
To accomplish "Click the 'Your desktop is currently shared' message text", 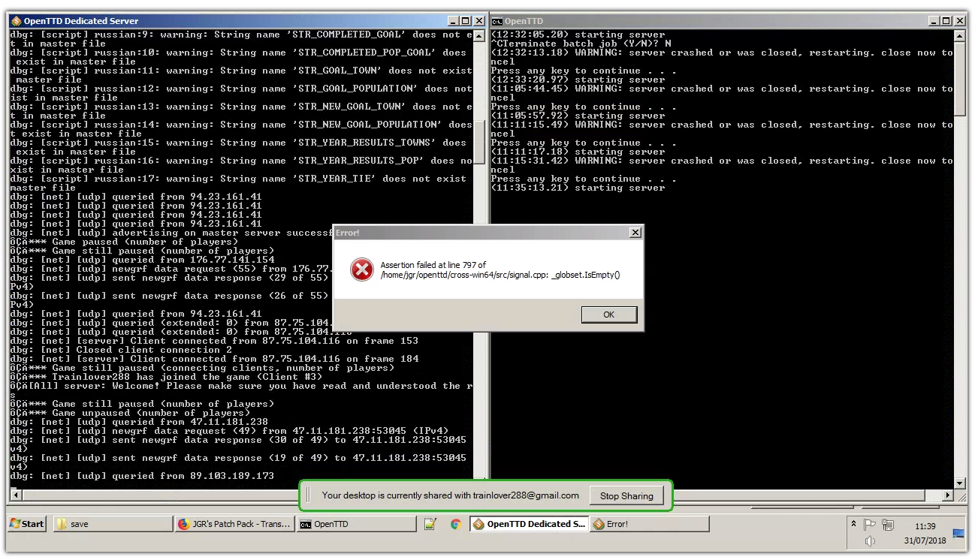I will tap(451, 495).
